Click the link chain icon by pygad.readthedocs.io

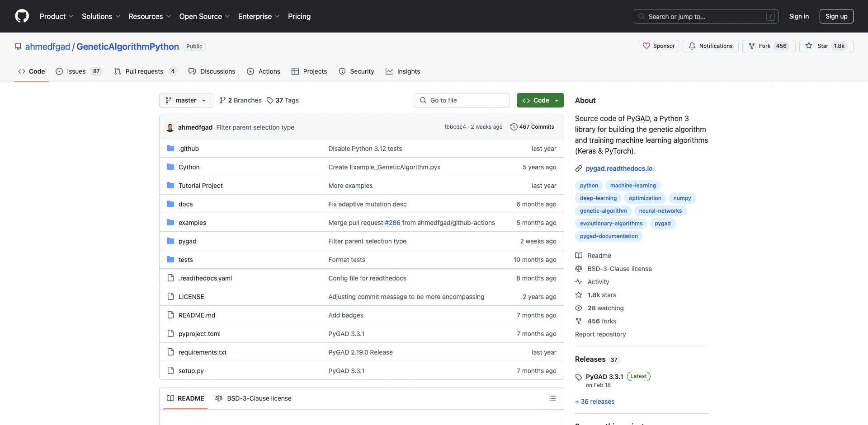(579, 168)
